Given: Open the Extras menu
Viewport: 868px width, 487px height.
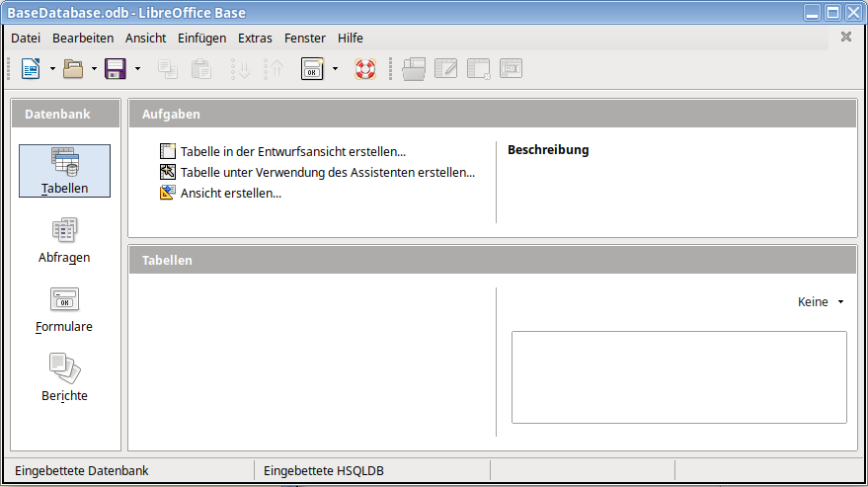Looking at the screenshot, I should tap(255, 38).
